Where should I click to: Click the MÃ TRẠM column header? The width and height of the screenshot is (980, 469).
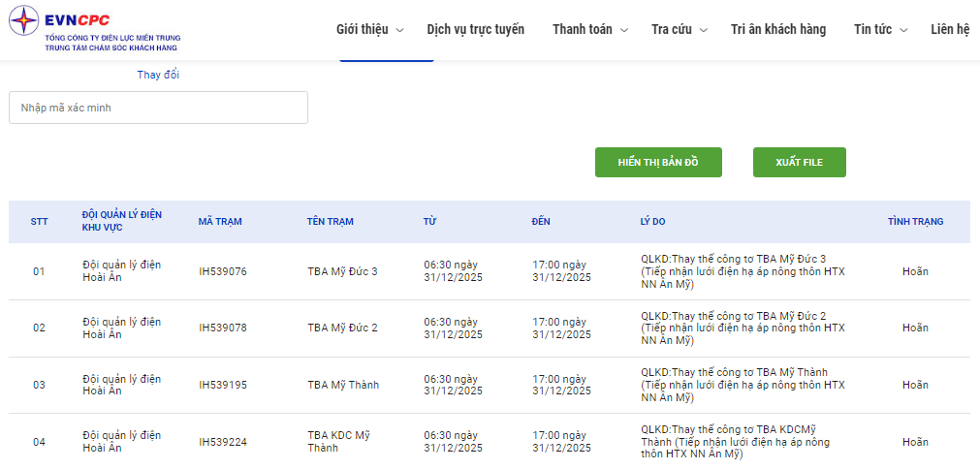tap(220, 222)
